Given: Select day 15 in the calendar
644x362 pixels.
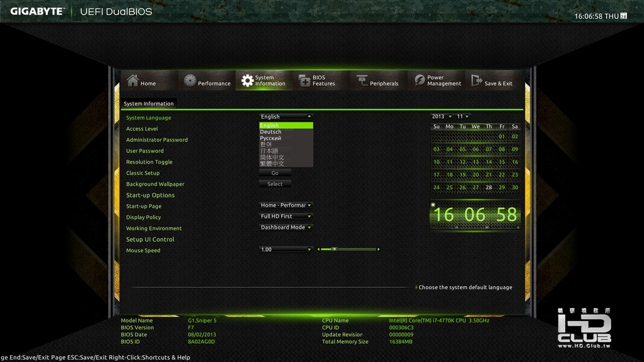Looking at the screenshot, I should click(501, 162).
